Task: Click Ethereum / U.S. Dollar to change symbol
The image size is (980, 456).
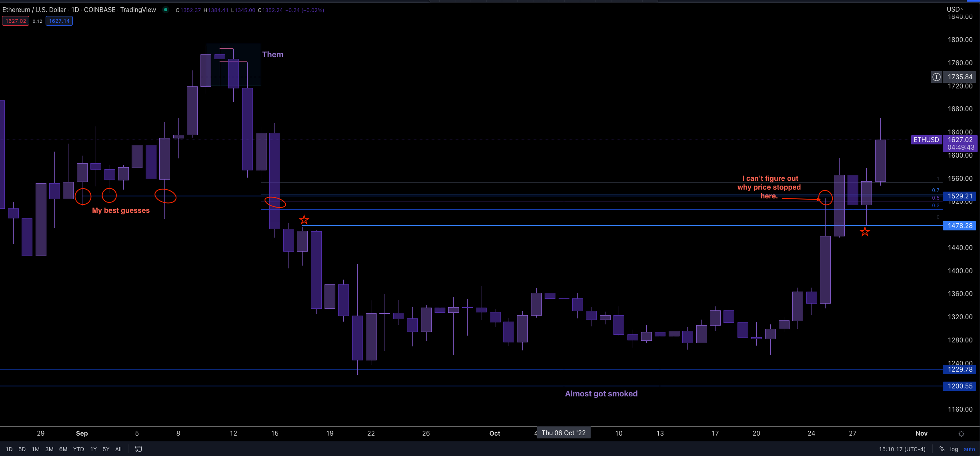Action: pyautogui.click(x=34, y=10)
